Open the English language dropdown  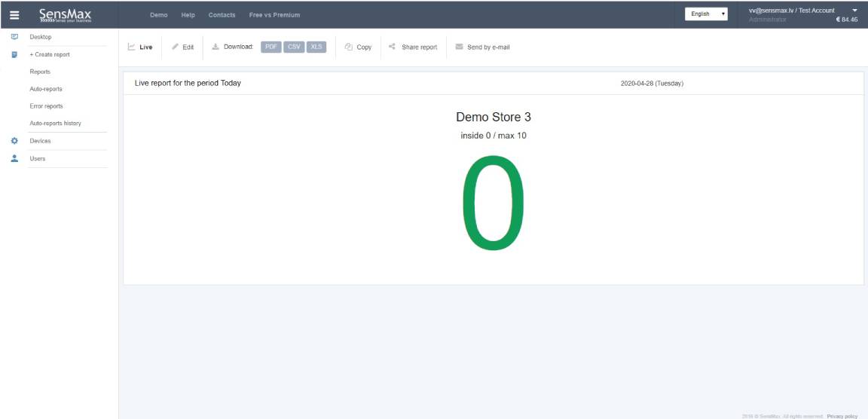pyautogui.click(x=706, y=14)
